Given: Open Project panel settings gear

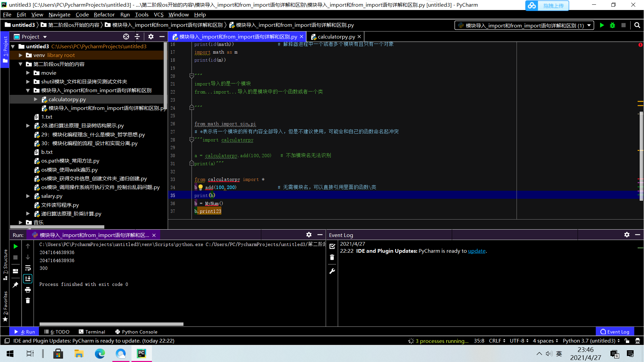Looking at the screenshot, I should [x=151, y=37].
